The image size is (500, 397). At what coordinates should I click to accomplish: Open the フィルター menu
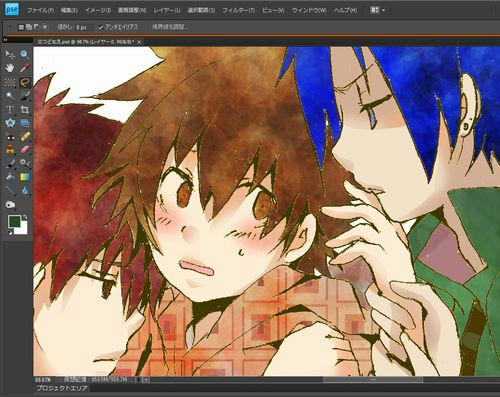click(x=239, y=10)
